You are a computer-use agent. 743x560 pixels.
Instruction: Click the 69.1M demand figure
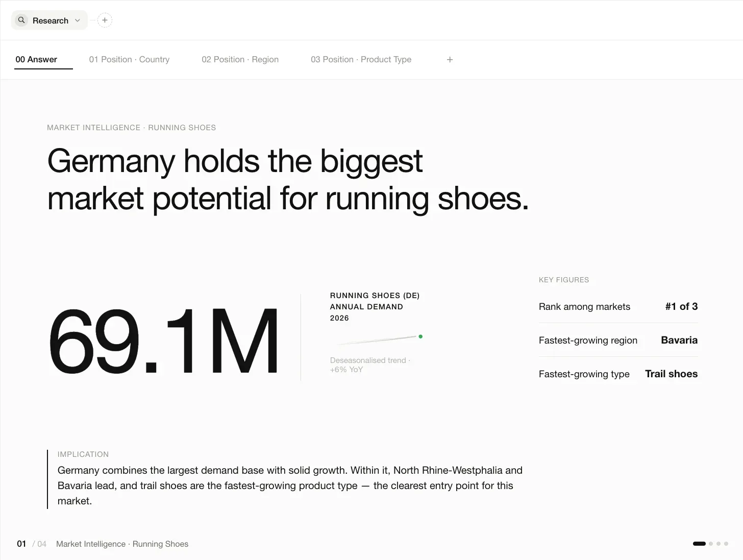tap(164, 341)
